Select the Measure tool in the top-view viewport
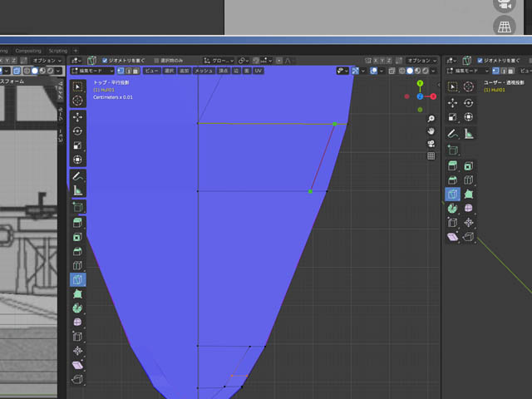 tap(77, 190)
